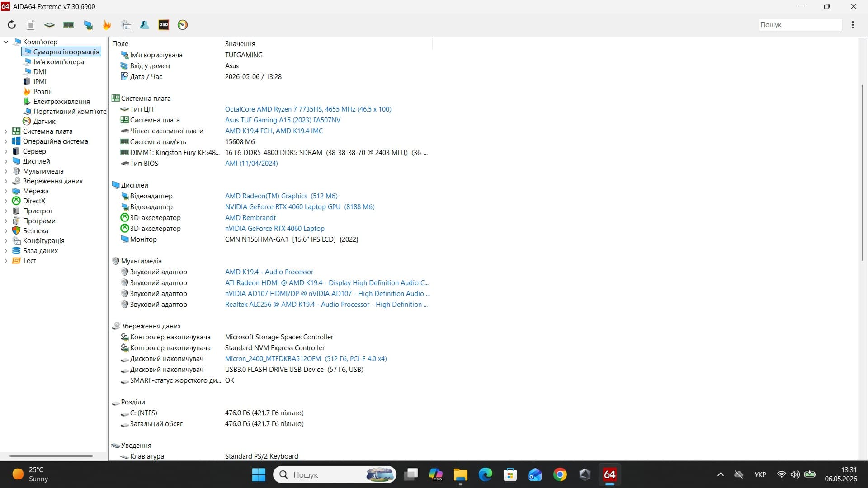868x488 pixels.
Task: Open the Asus TUF Gaming A15 FA507NV link
Action: click(283, 120)
